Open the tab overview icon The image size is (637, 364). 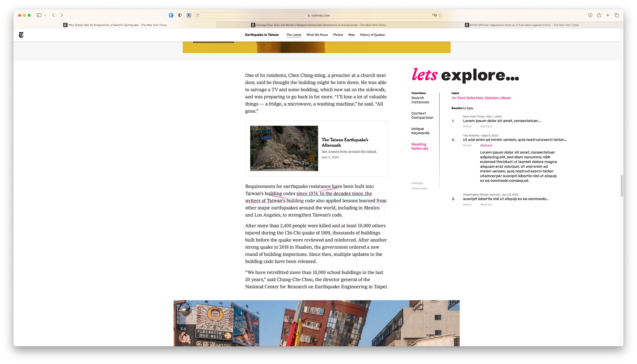[617, 15]
